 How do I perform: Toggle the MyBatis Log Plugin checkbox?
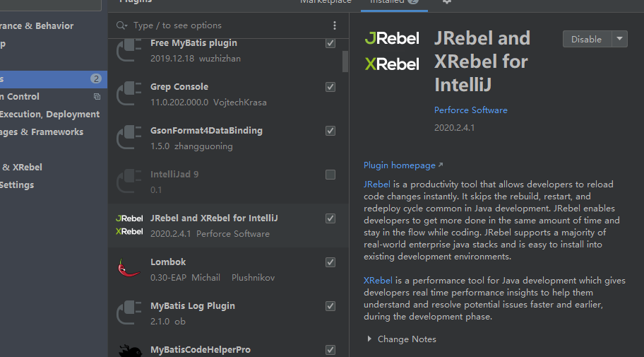330,306
